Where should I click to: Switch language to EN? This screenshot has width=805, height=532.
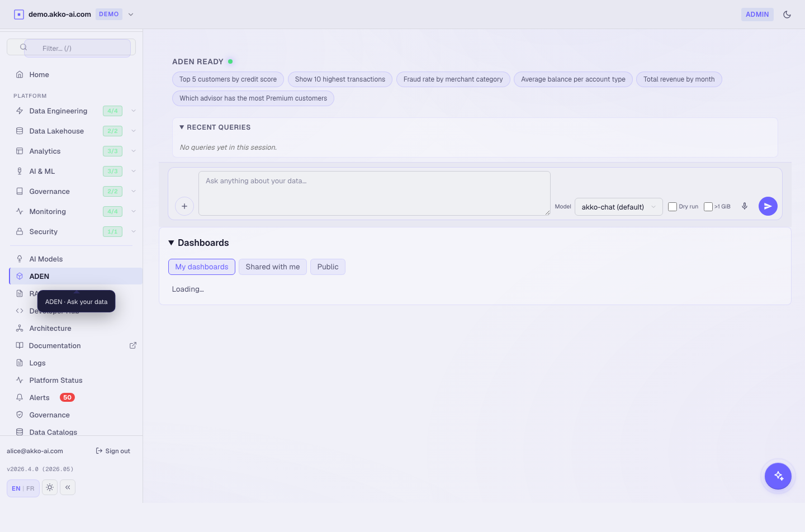16,488
